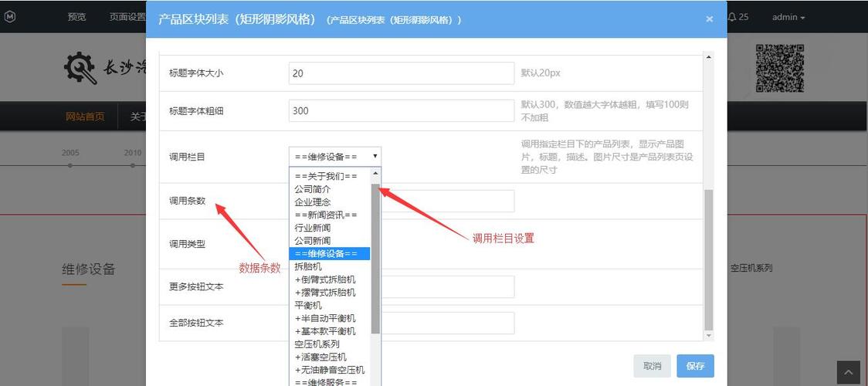The image size is (868, 386).
Task: Click the 取消 cancel button
Action: [652, 366]
